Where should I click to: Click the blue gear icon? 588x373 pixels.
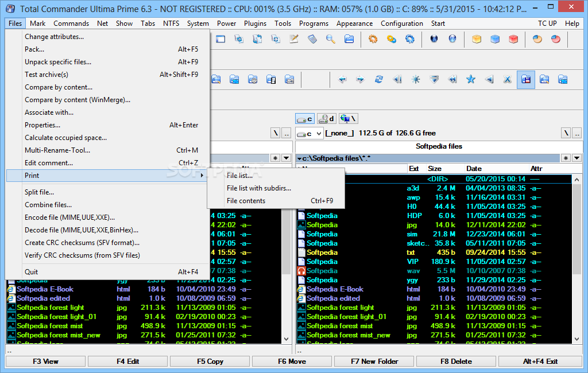click(x=409, y=39)
